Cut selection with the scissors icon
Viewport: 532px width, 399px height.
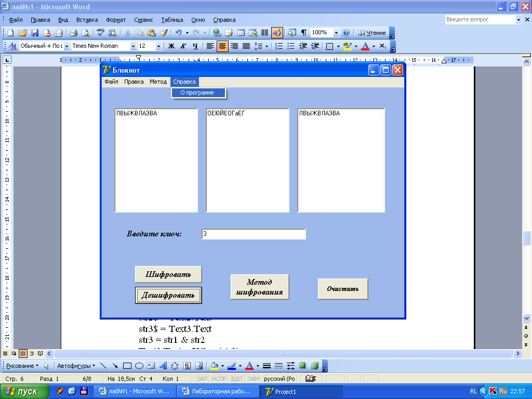[x=128, y=33]
